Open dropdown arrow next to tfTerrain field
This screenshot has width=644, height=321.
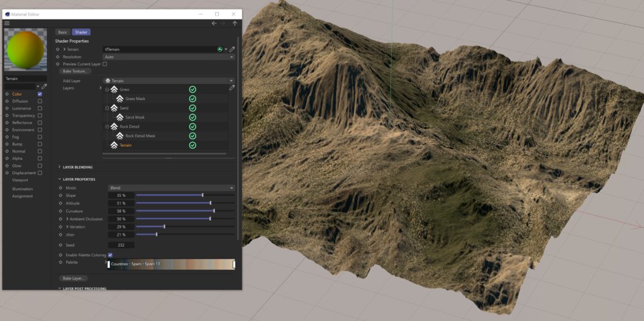[x=226, y=49]
